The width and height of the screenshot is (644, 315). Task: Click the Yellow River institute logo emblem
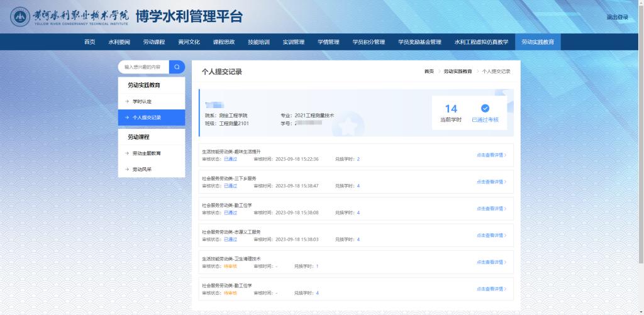(20, 17)
